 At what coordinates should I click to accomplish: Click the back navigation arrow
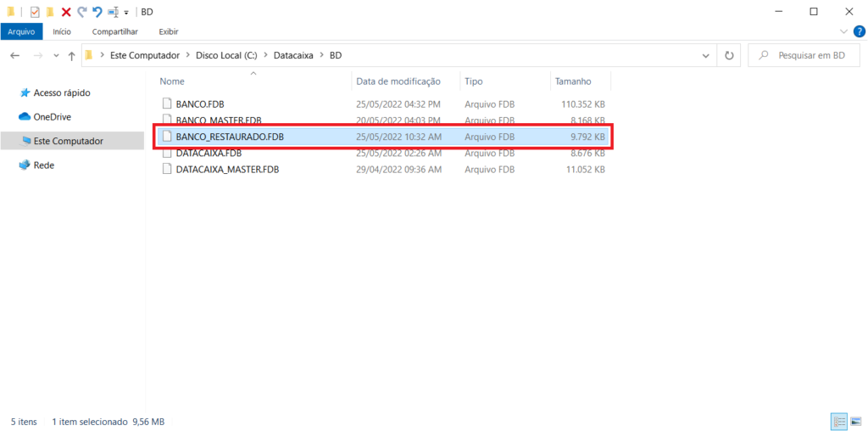coord(14,55)
